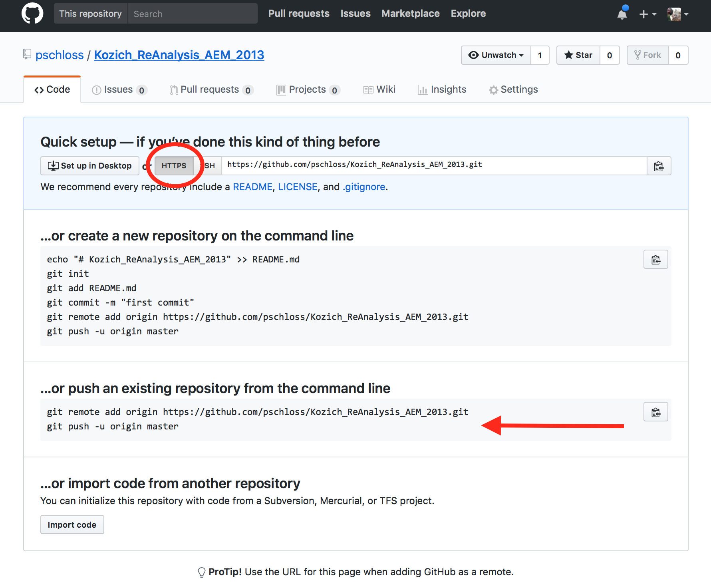Open the user avatar menu

[x=677, y=14]
